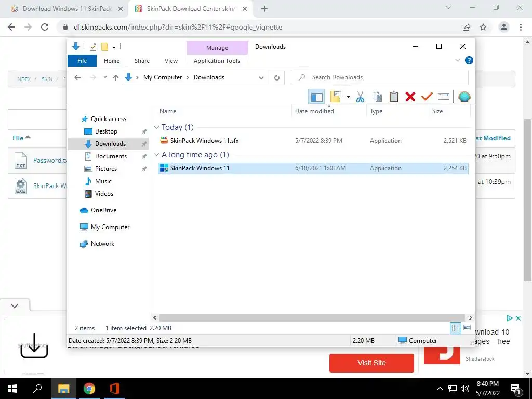532x399 pixels.
Task: Click the Copy icon in Explorer toolbar
Action: [377, 97]
